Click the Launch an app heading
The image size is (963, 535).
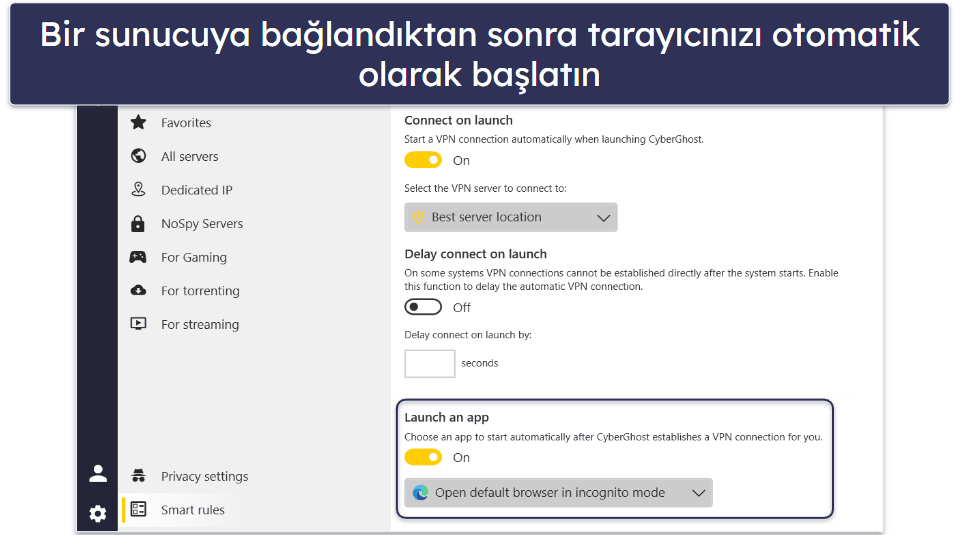pyautogui.click(x=446, y=418)
